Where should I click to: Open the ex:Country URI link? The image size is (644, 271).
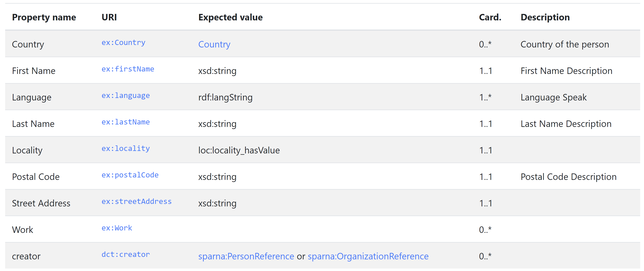point(123,43)
